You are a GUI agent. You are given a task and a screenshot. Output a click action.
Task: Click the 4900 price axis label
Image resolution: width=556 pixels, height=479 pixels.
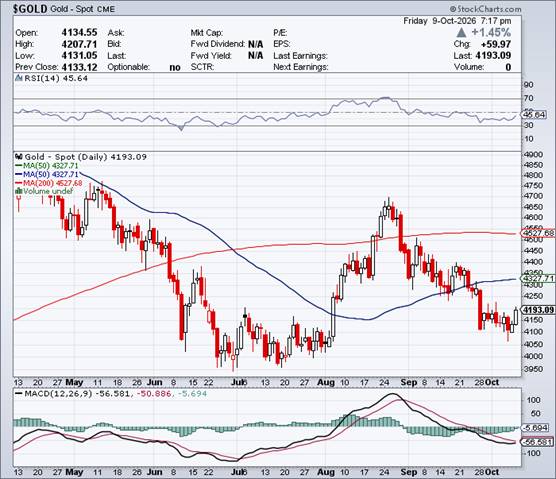click(x=533, y=155)
